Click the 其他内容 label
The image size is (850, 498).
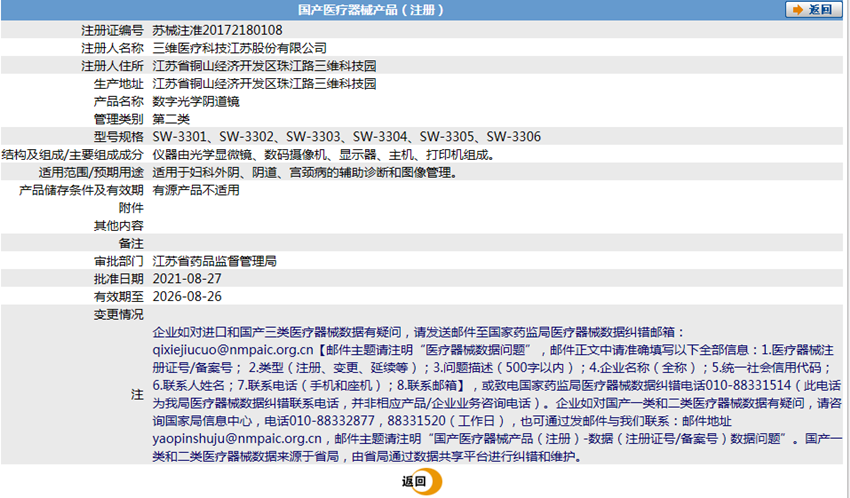tap(118, 225)
